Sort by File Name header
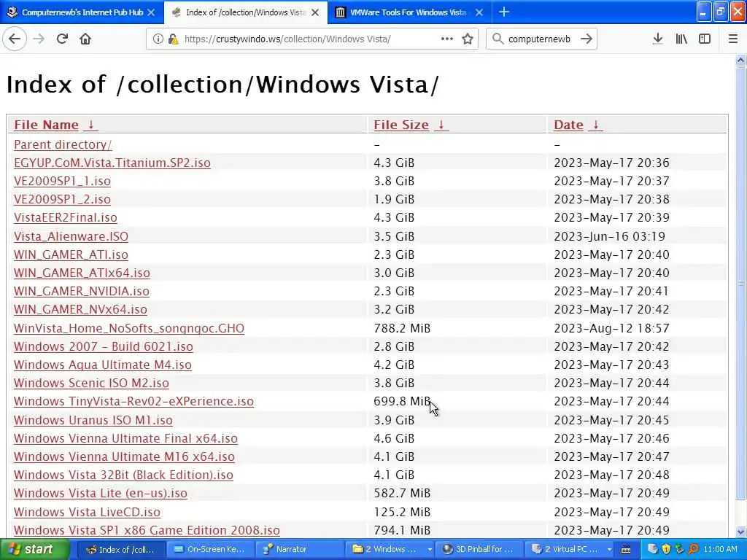The width and height of the screenshot is (747, 560). pyautogui.click(x=46, y=125)
